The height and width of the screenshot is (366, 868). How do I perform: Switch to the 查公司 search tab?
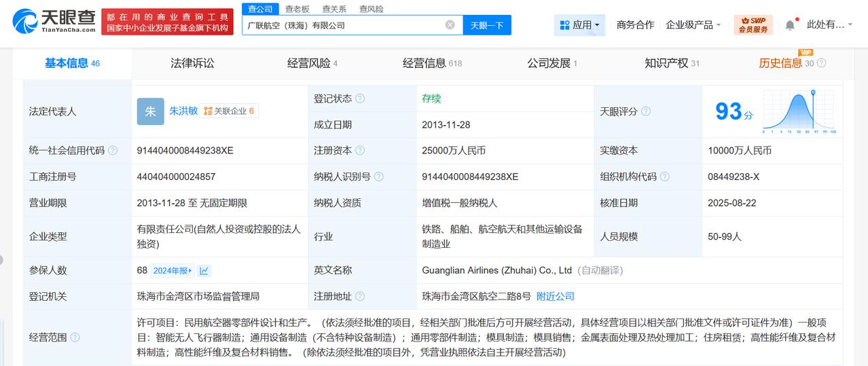click(x=260, y=9)
